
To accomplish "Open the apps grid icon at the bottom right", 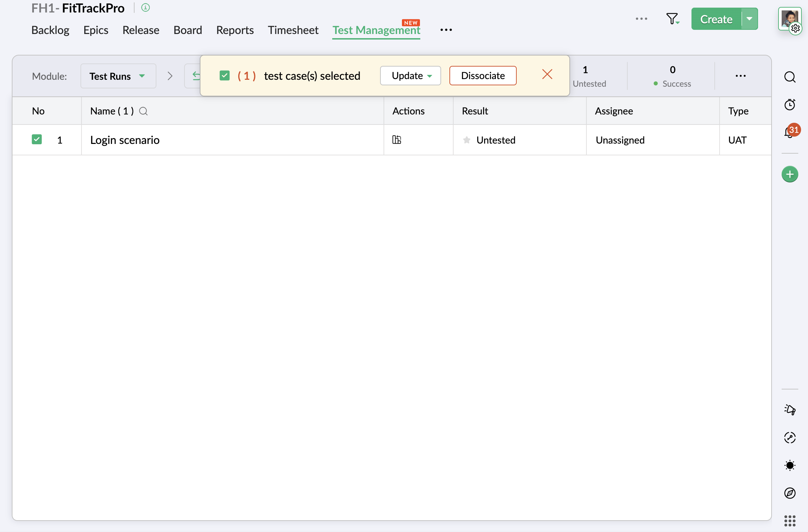I will [790, 521].
